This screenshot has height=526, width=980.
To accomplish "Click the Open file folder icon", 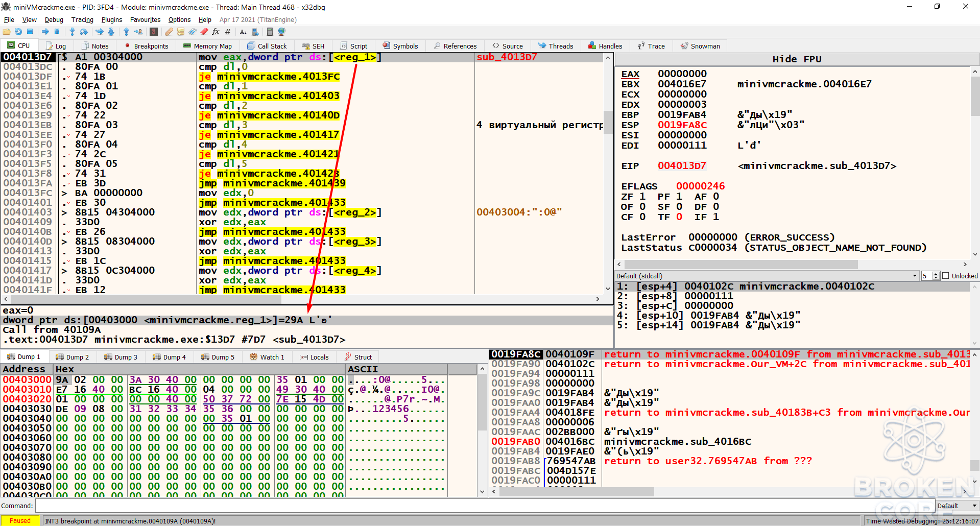I will (7, 32).
